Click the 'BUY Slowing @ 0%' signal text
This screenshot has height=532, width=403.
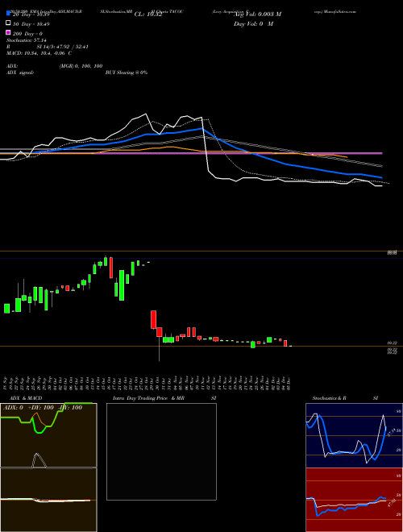click(x=127, y=73)
